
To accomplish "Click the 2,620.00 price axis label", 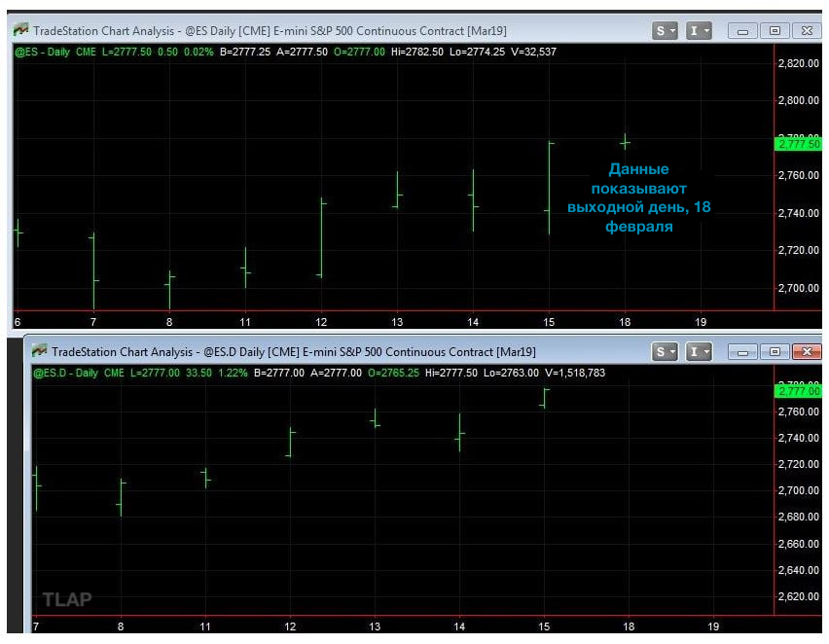I will pyautogui.click(x=798, y=596).
